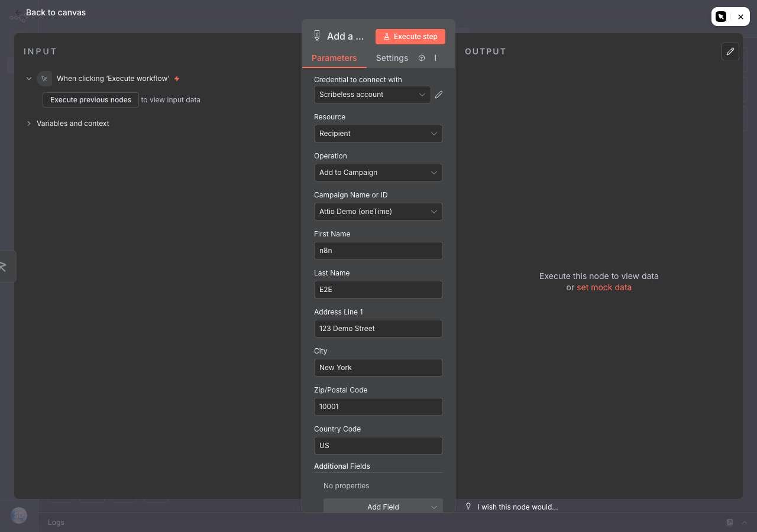Click the Scribeless node pen icon in header
757x532 pixels.
[x=317, y=36]
